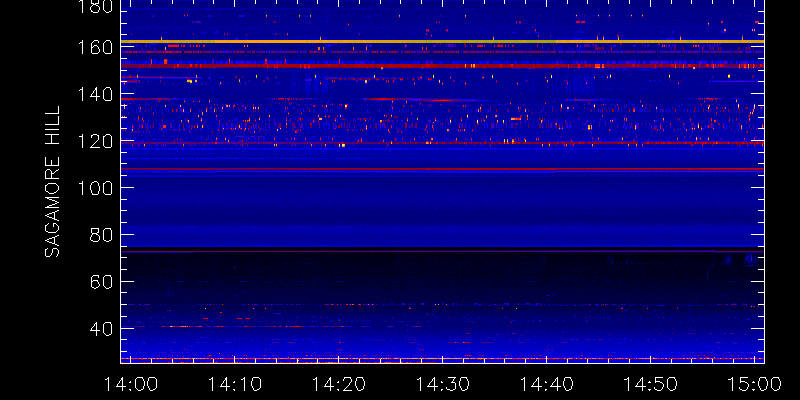Click the 15:00 time axis label
The height and width of the screenshot is (400, 800).
754,384
